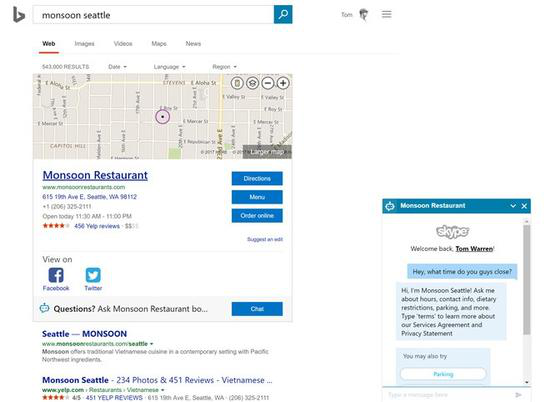
Task: Switch to the Images tab
Action: pos(85,44)
